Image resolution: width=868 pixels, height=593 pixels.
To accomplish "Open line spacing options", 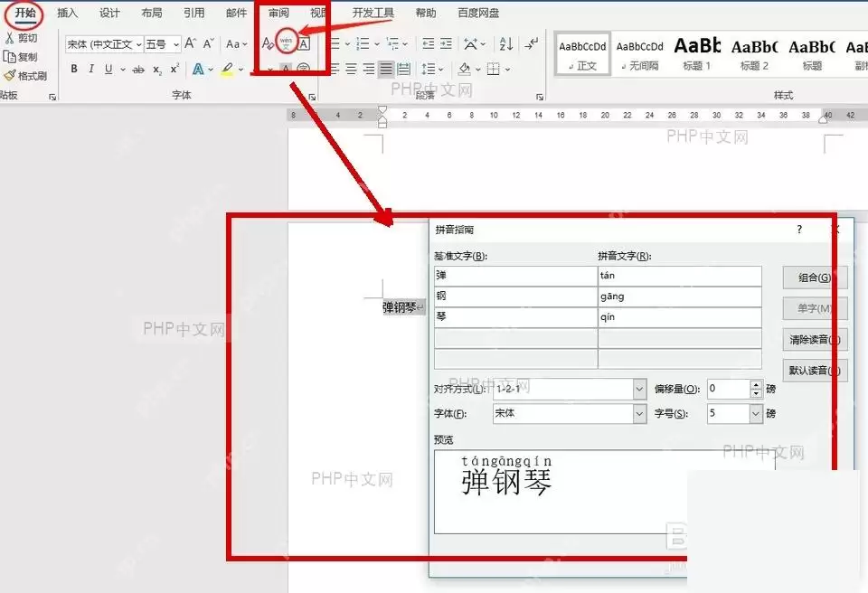I will click(432, 69).
